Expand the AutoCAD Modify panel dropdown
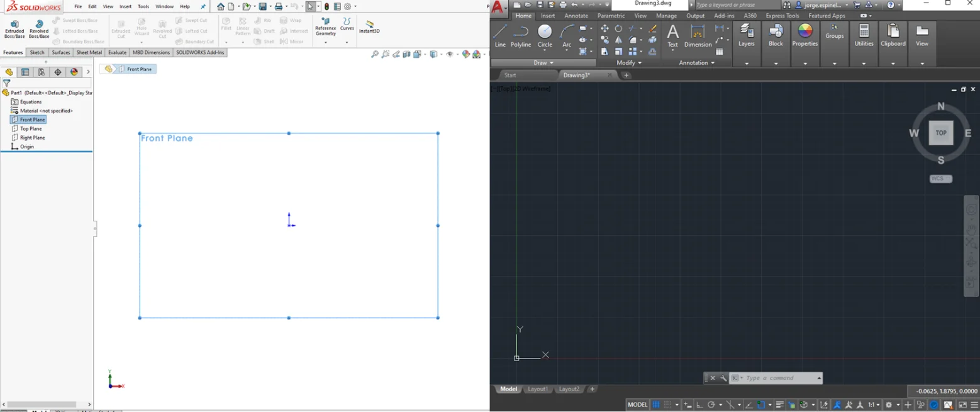Viewport: 980px width, 412px height. click(x=629, y=63)
